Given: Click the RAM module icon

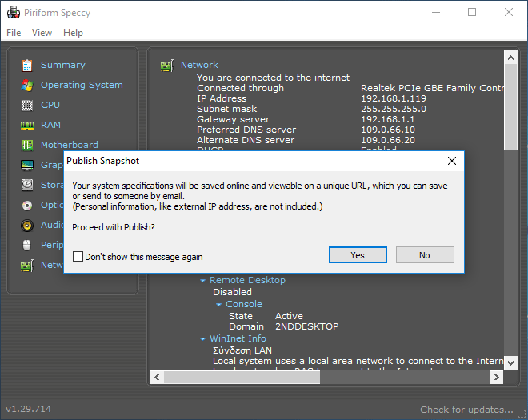Looking at the screenshot, I should pos(27,126).
